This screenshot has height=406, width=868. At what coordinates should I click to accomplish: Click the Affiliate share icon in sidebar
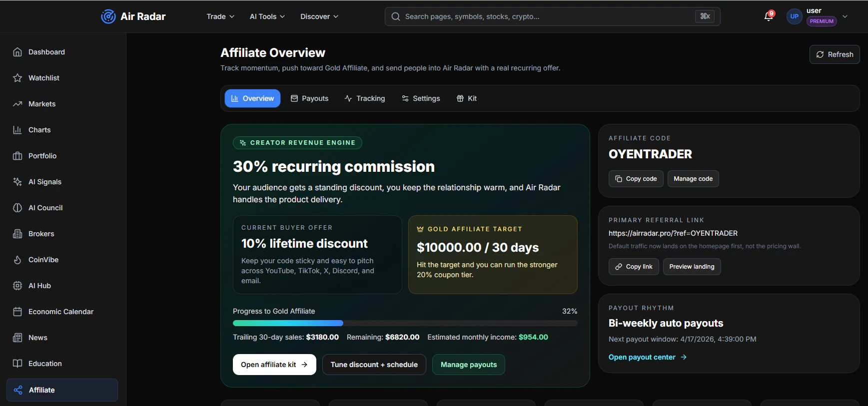(18, 390)
